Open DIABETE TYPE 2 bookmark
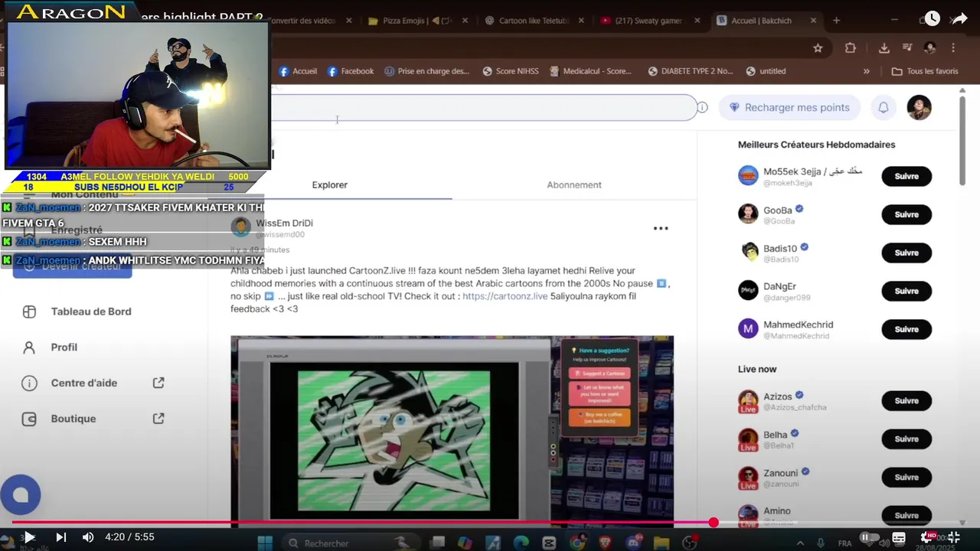 point(691,71)
